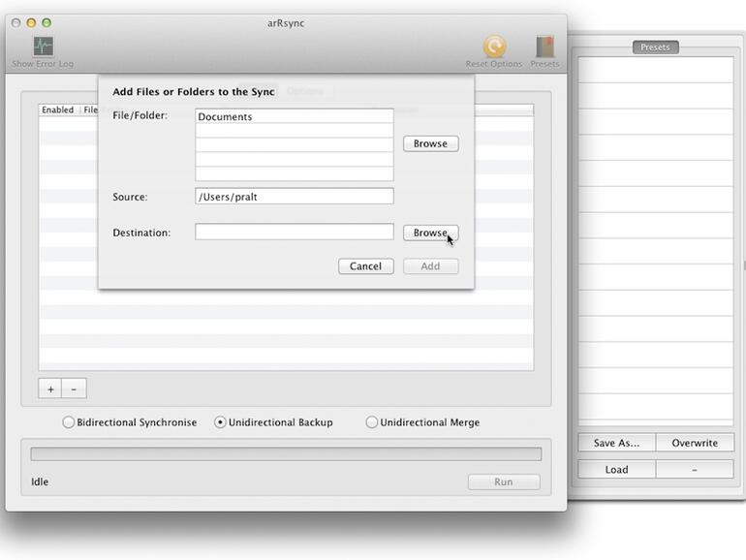746x560 pixels.
Task: Browse for the Destination path
Action: [430, 233]
